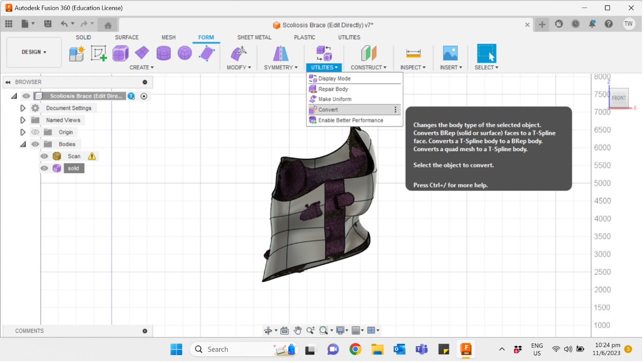This screenshot has height=363, width=644.
Task: Click the DESIGN workspace button
Action: [x=33, y=52]
